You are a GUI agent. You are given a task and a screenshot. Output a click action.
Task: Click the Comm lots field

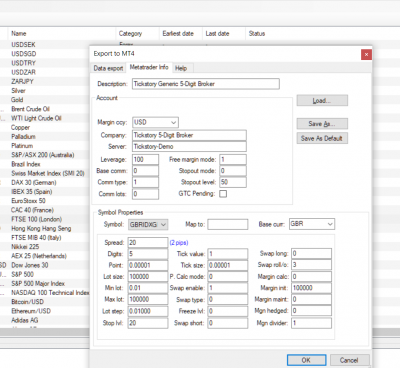(145, 194)
